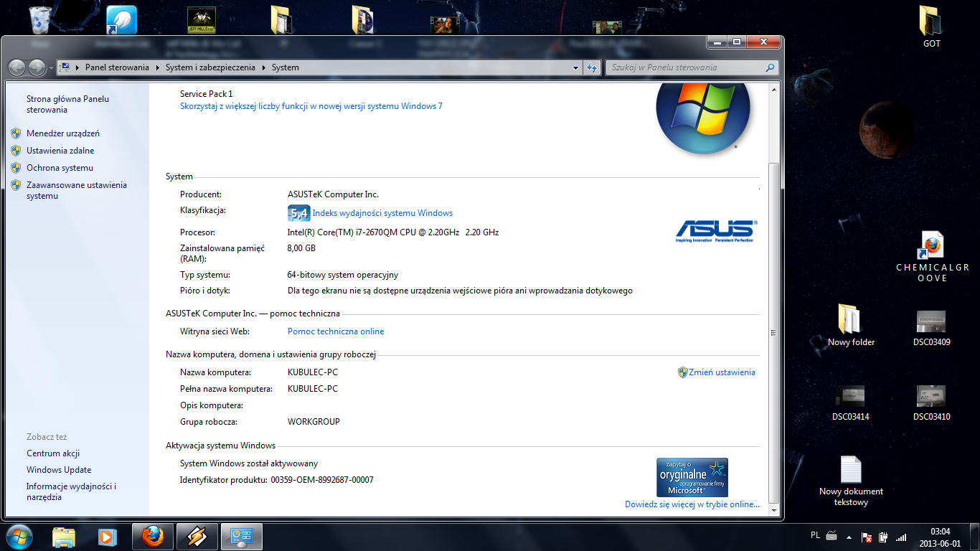Click the power plug battery icon
This screenshot has width=980, height=551.
click(884, 537)
